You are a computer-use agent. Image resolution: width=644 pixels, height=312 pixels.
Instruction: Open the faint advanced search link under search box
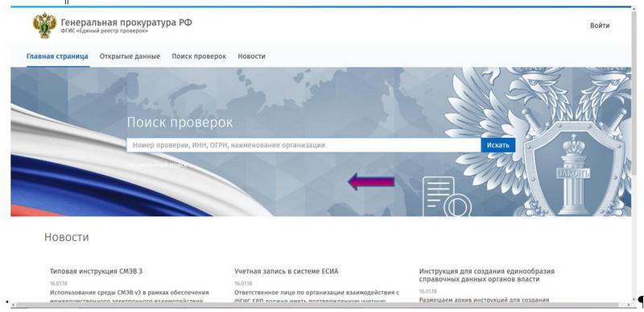point(157,164)
